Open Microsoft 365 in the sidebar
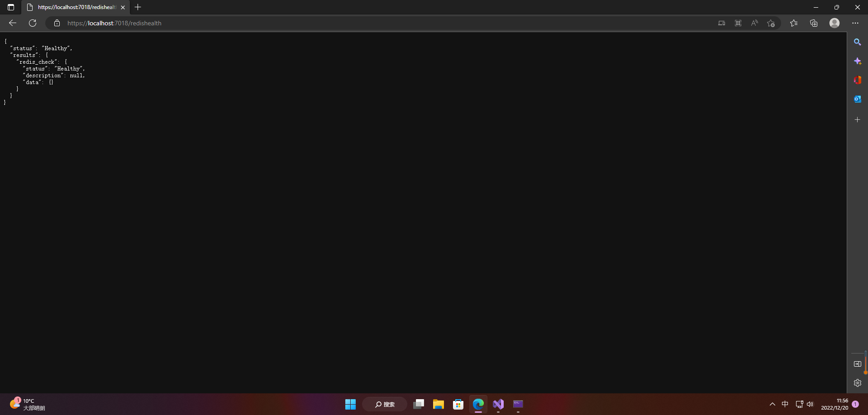 point(858,80)
